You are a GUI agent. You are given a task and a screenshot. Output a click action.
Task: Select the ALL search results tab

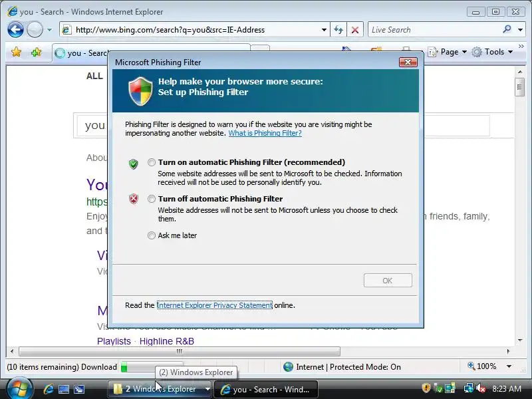[x=94, y=76]
